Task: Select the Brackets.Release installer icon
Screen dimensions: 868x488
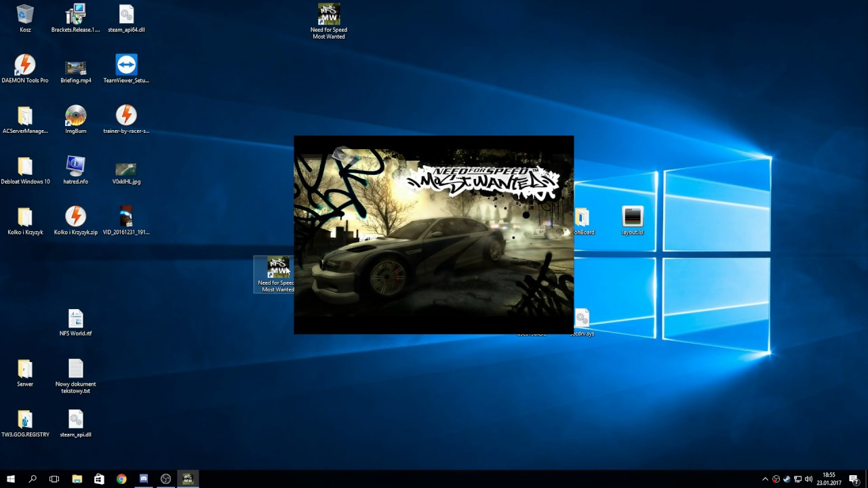Action: [x=75, y=18]
